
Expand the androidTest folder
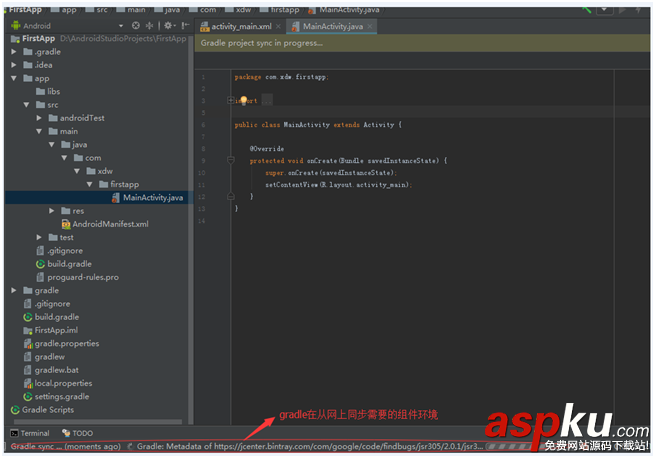pos(39,118)
